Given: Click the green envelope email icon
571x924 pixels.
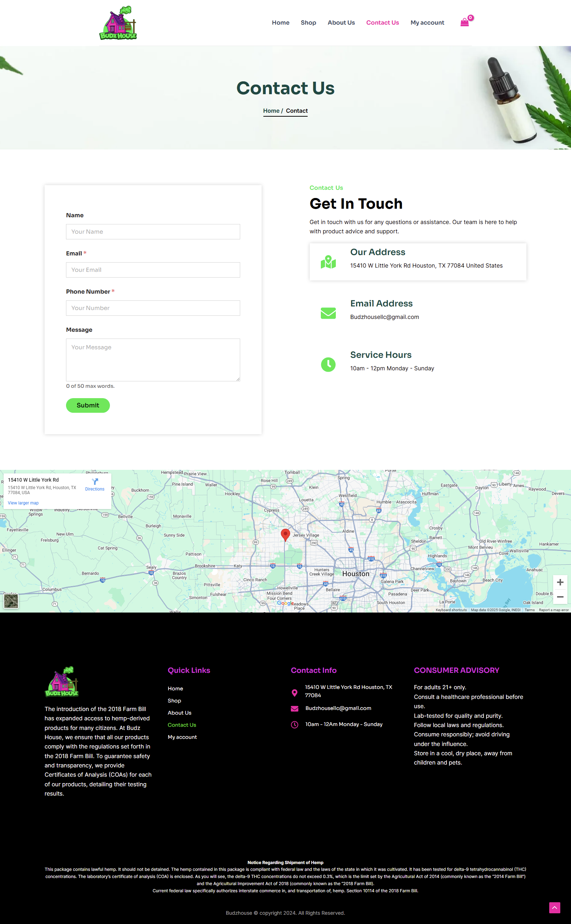Looking at the screenshot, I should (328, 313).
